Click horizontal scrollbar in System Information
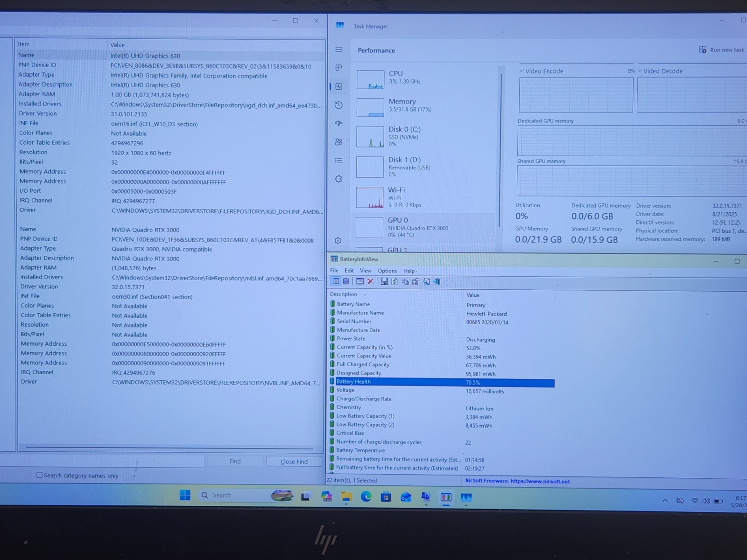Image resolution: width=747 pixels, height=560 pixels. (169, 448)
